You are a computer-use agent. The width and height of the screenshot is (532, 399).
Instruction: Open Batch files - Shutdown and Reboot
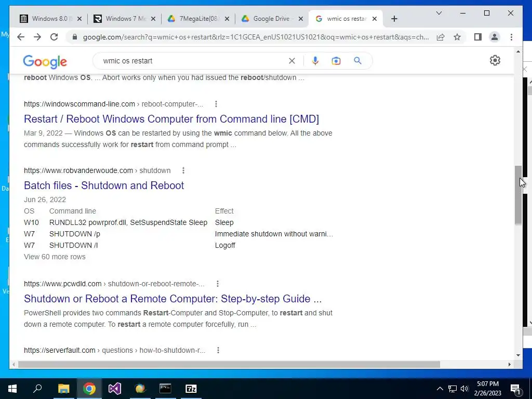pos(104,185)
